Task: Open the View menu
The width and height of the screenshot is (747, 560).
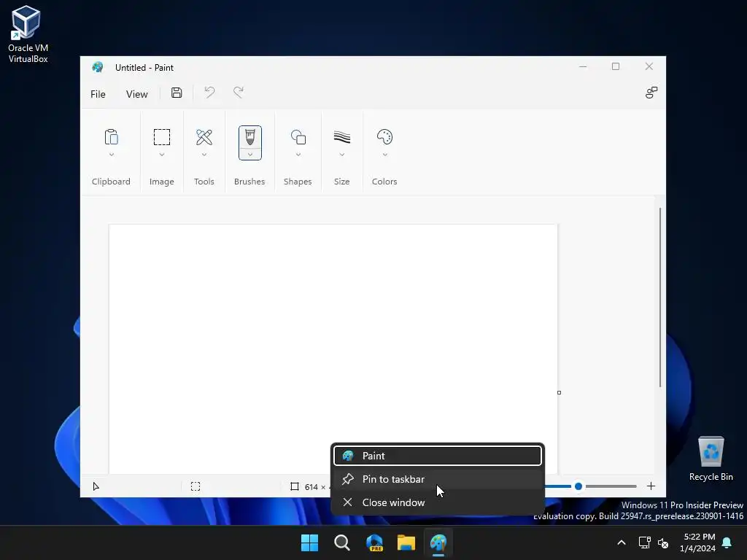Action: pos(136,94)
